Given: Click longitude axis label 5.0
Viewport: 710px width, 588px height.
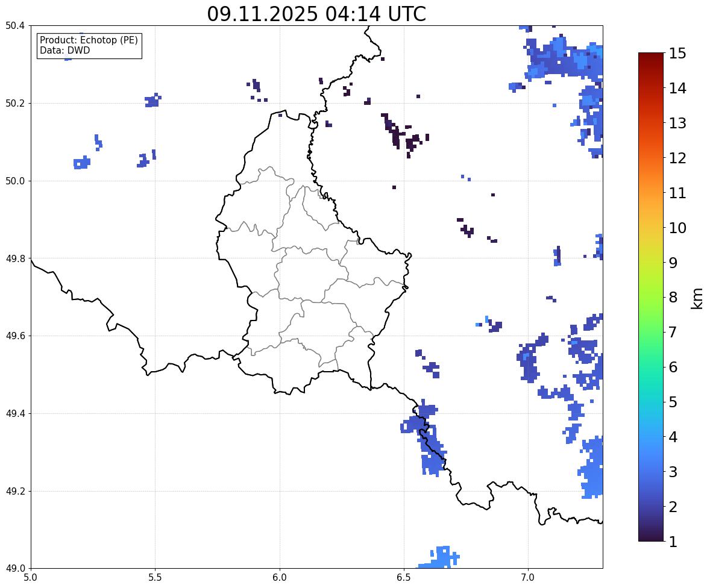Looking at the screenshot, I should click(x=31, y=578).
